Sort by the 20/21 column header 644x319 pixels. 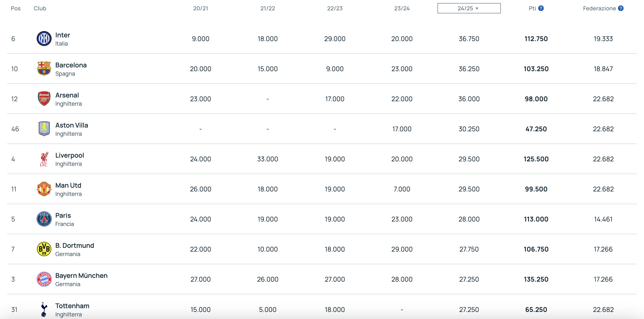click(200, 8)
